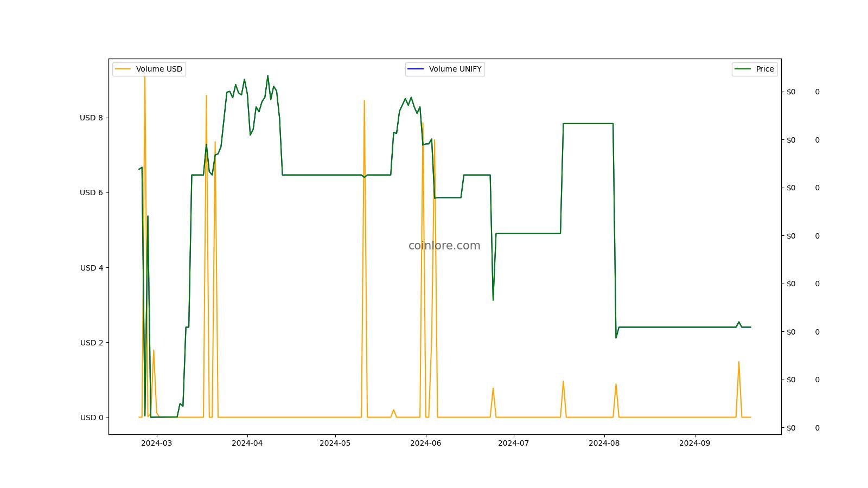The height and width of the screenshot is (488, 868).
Task: Click the green Price legend line
Action: click(x=743, y=69)
